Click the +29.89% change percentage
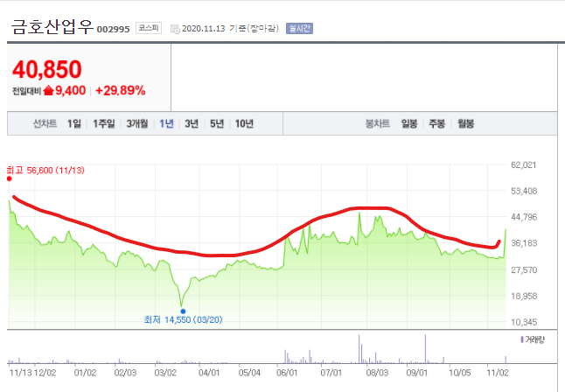Screen dimensions: 565x392 coord(121,90)
